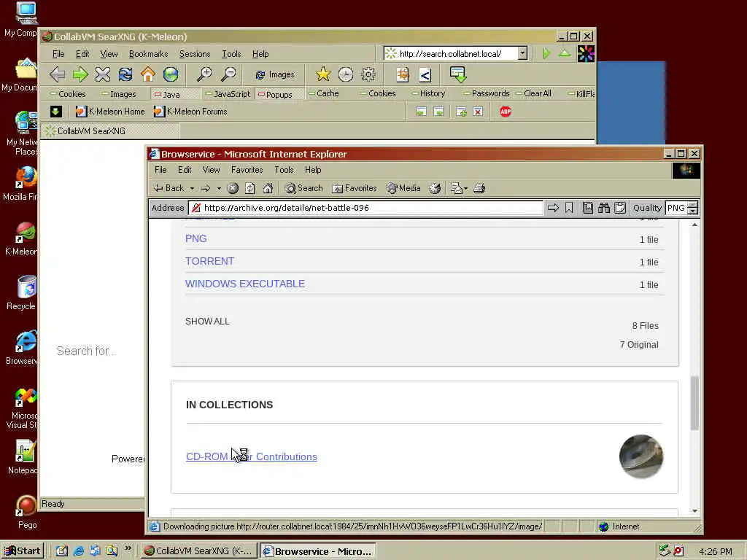Open K-Meleon preferences gear icon
The width and height of the screenshot is (747, 560).
coord(368,74)
